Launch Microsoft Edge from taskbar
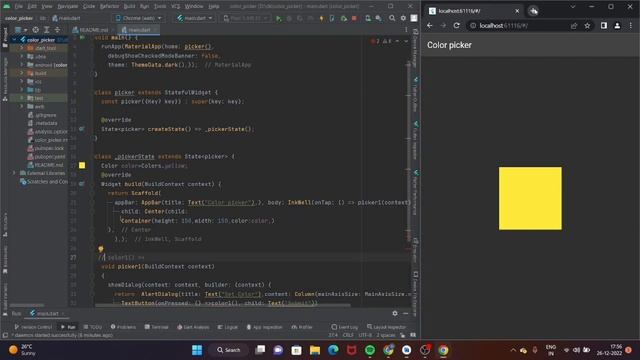 (x=333, y=350)
